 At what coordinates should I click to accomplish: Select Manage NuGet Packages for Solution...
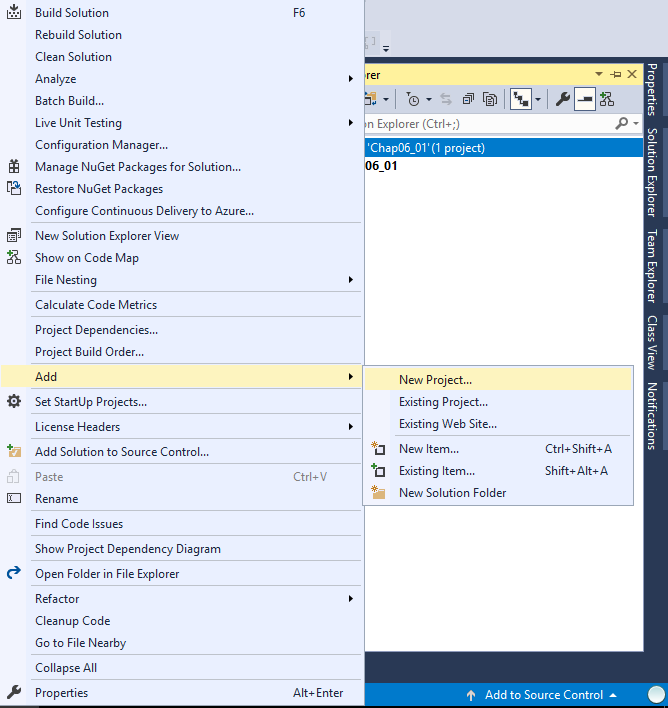[138, 167]
